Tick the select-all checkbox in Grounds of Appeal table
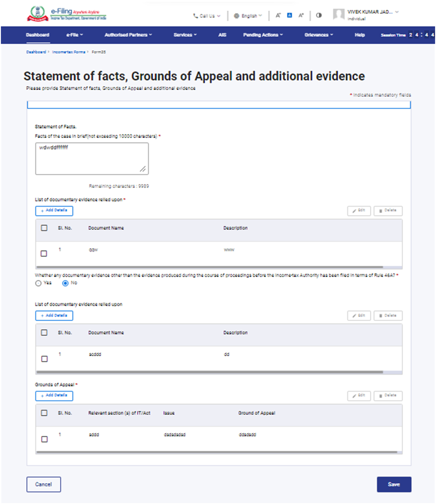 (44, 412)
